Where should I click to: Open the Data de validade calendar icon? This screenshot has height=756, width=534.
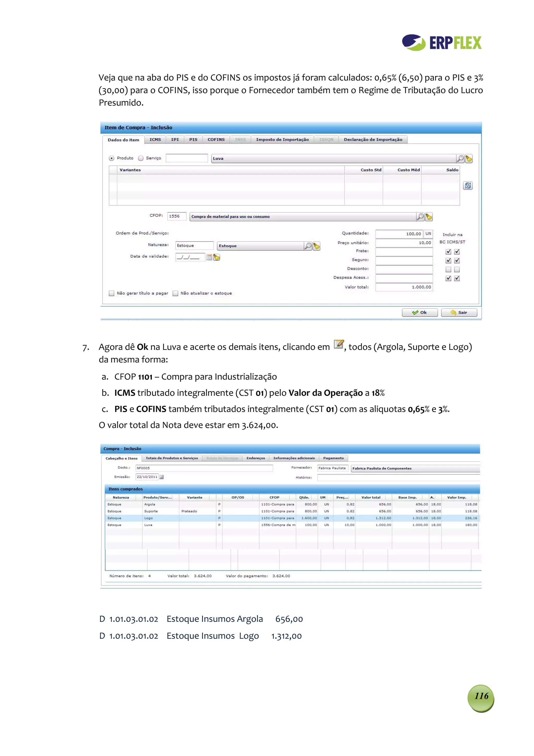(x=209, y=258)
